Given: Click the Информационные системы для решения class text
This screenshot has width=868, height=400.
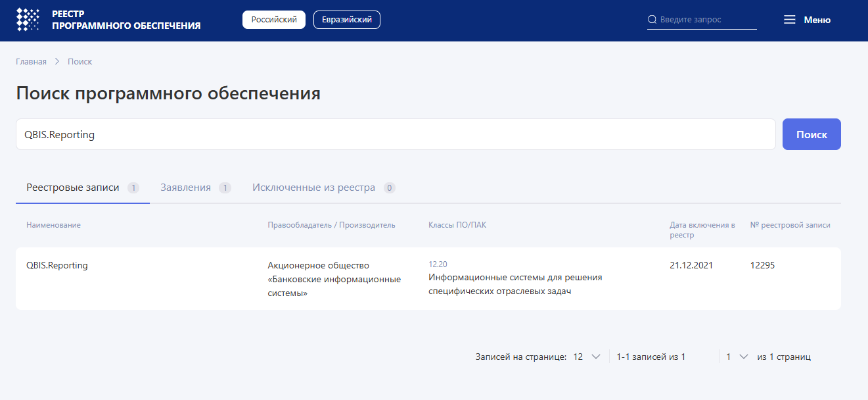Looking at the screenshot, I should pyautogui.click(x=515, y=284).
